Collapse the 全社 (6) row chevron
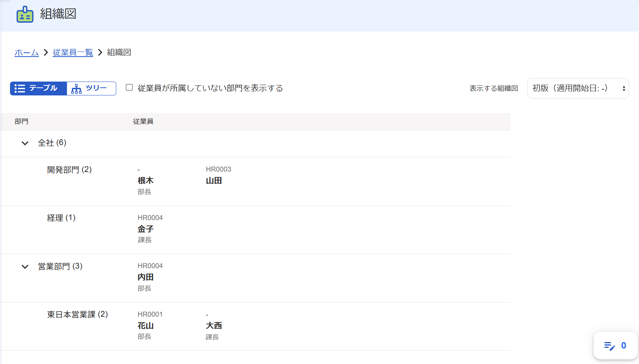The image size is (639, 364). coord(25,143)
